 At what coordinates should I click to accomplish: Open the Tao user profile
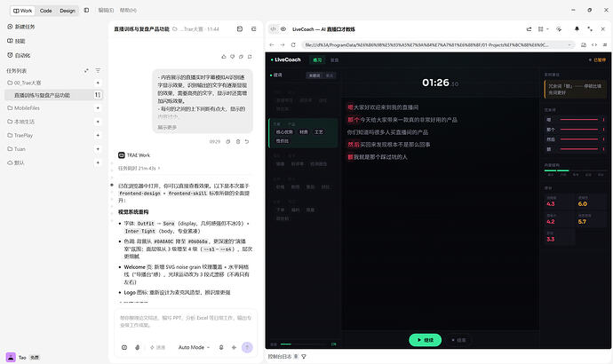tap(22, 358)
